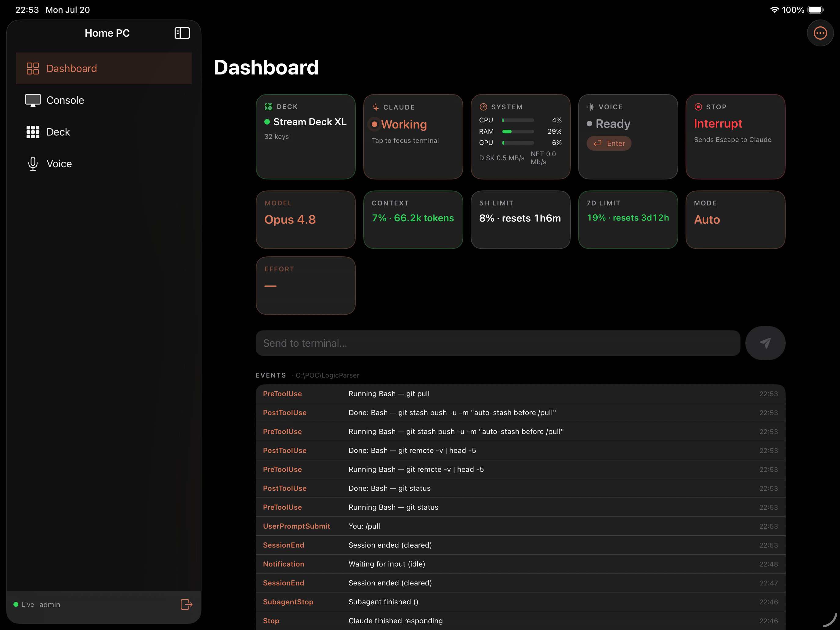Select the 'Running Bash — git pull' event
Image resolution: width=840 pixels, height=630 pixels.
[x=520, y=394]
